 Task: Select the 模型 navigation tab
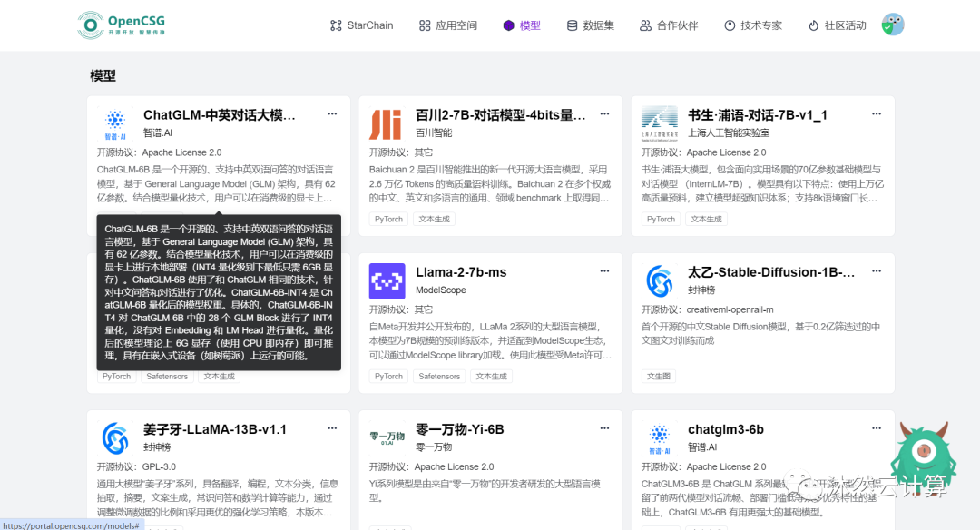522,25
